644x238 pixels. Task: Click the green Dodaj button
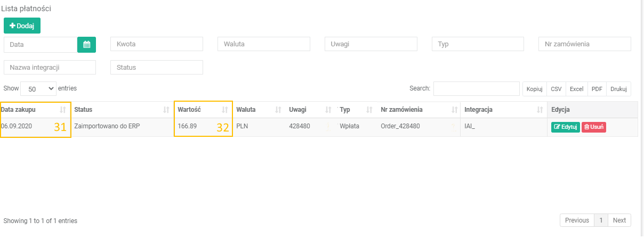point(22,26)
